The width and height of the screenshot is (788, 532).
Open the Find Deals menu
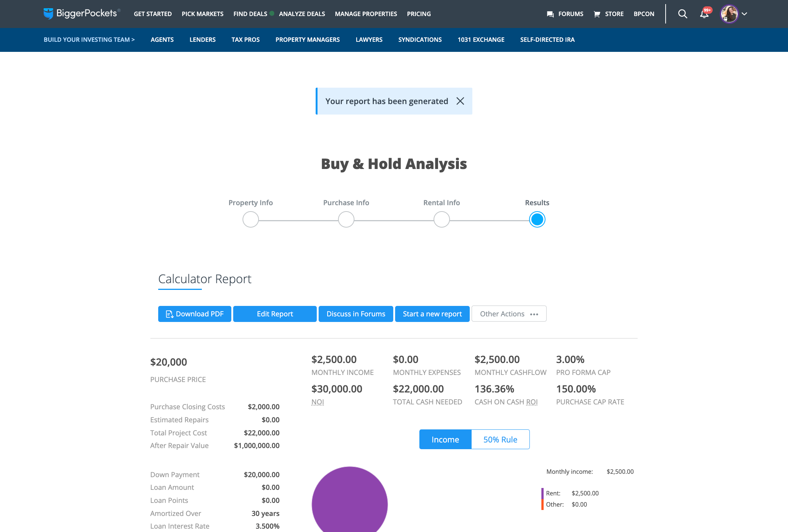pos(250,14)
